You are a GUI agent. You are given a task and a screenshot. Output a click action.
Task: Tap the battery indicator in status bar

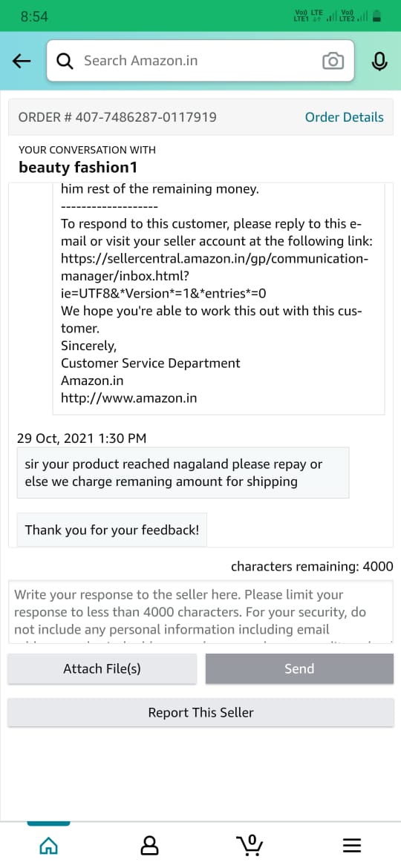377,16
